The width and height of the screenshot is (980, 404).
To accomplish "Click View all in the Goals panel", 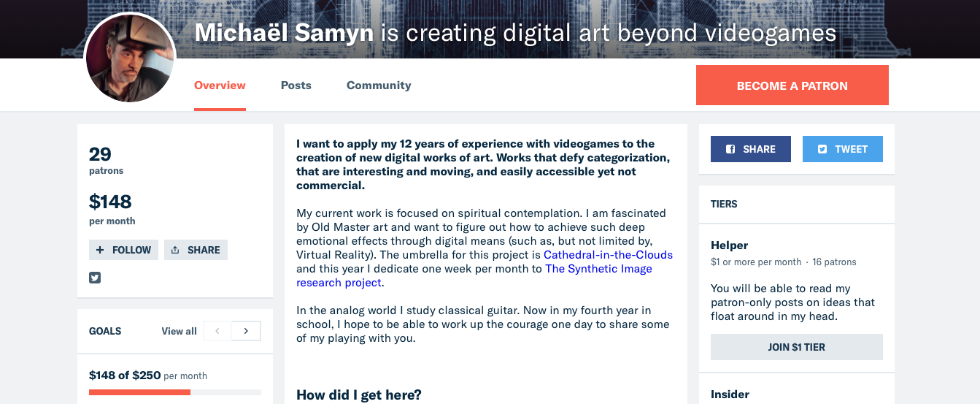I will 180,331.
